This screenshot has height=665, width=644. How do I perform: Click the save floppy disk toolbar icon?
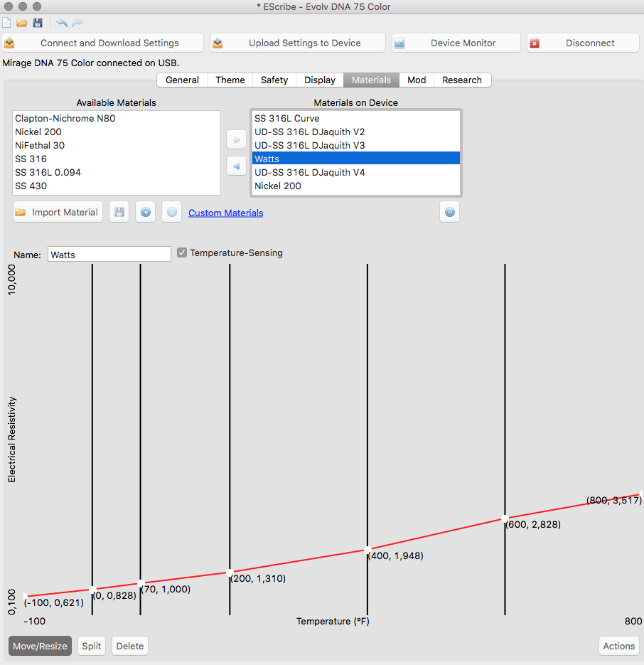38,23
